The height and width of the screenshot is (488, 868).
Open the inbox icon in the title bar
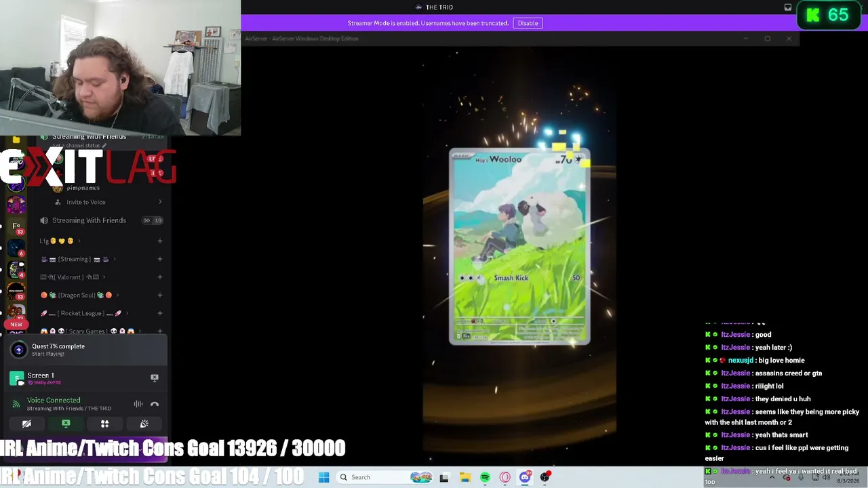(x=788, y=7)
